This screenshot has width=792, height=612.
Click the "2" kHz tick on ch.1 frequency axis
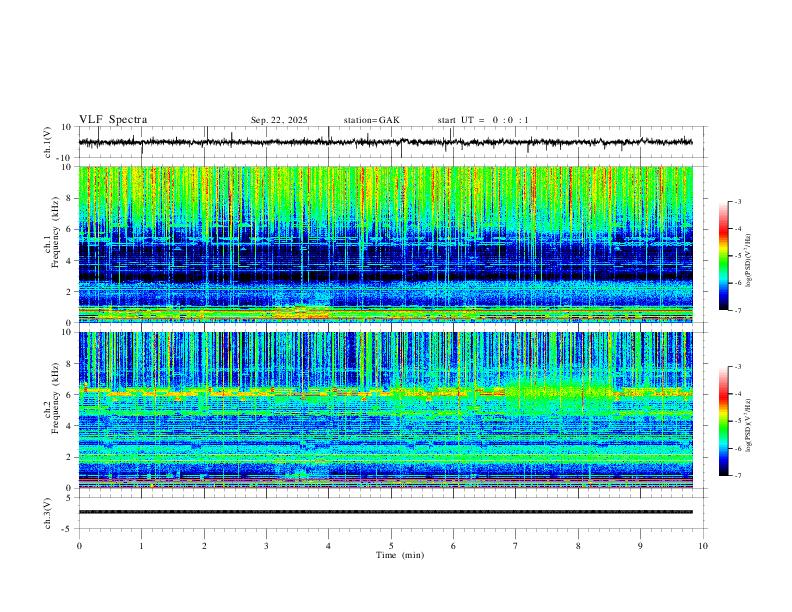point(69,291)
